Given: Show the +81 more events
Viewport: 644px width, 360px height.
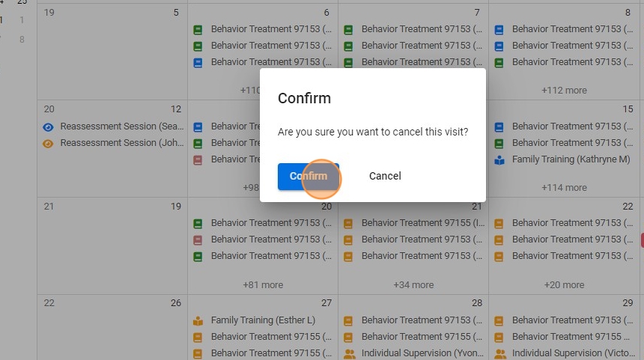Looking at the screenshot, I should [x=263, y=285].
